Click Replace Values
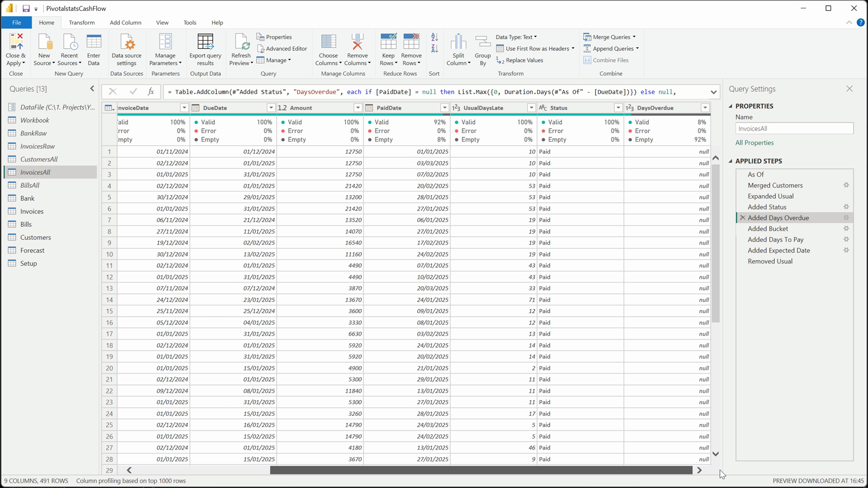 coord(520,60)
